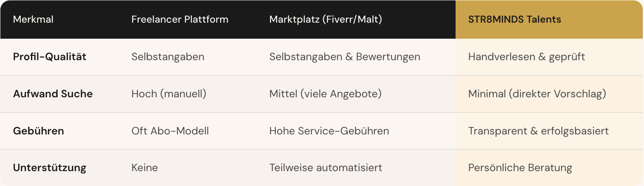Click the Teilweise automatisiert cell
This screenshot has height=186, width=644.
pos(326,168)
